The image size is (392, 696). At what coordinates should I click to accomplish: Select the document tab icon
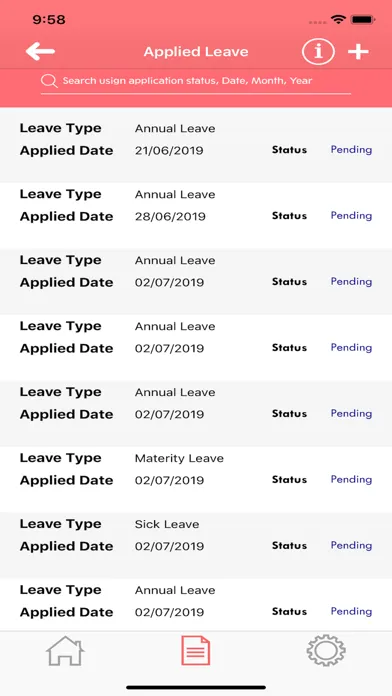[196, 650]
